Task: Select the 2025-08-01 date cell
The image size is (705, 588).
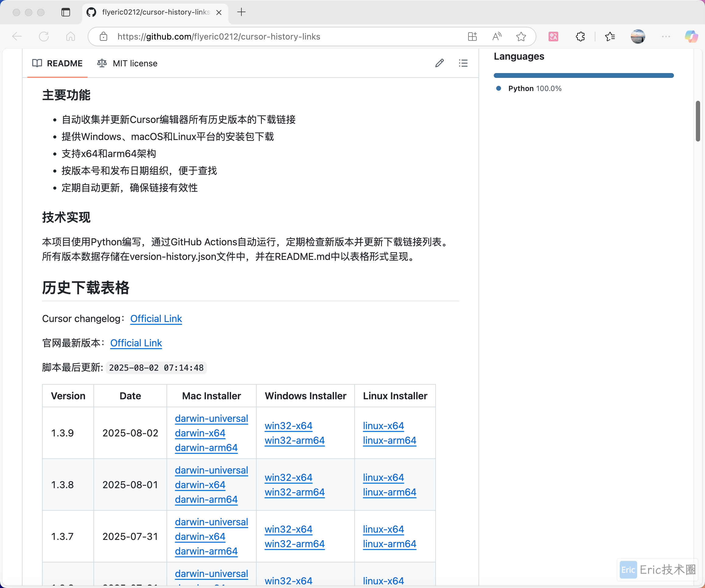Action: tap(130, 485)
